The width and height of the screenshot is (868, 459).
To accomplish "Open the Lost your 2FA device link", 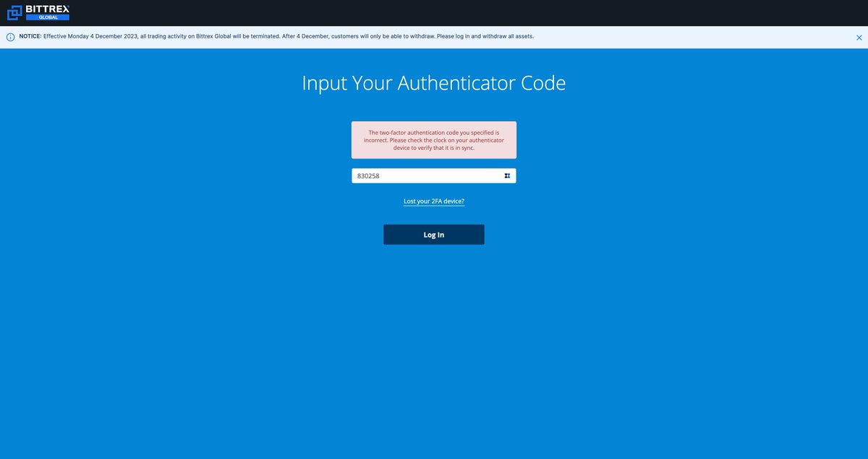I will (x=434, y=201).
